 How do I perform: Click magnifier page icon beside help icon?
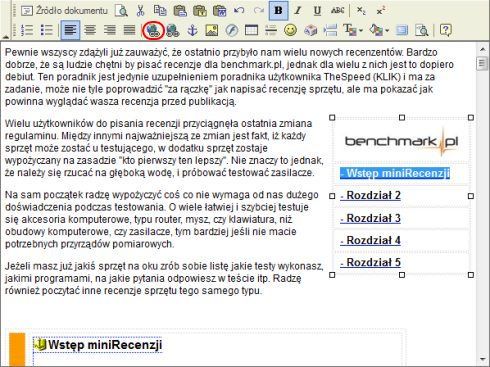pyautogui.click(x=422, y=31)
